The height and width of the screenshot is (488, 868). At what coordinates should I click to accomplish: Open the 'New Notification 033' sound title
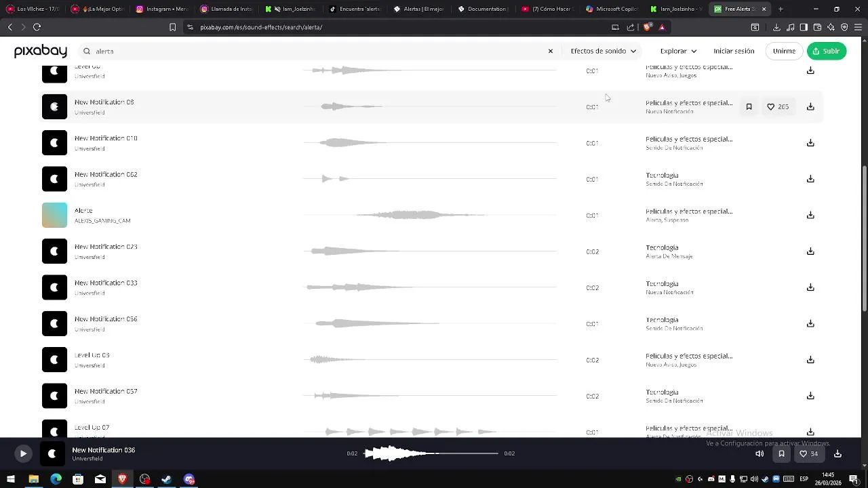pyautogui.click(x=106, y=283)
